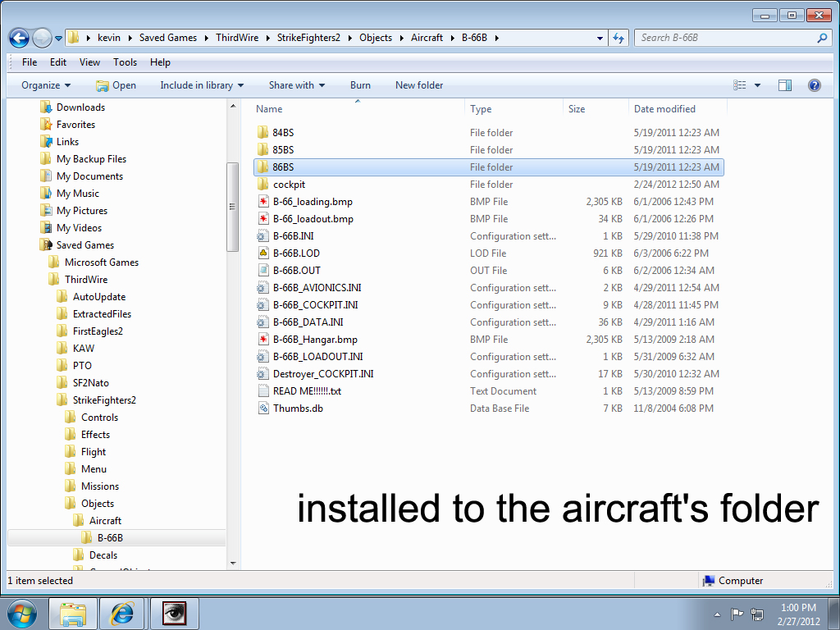Screen dimensions: 840x630
Task: Open the Windows Start button
Action: pos(22,614)
